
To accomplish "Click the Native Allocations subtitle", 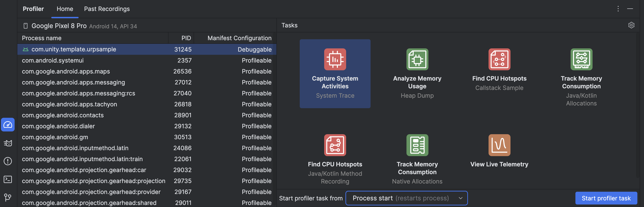I will (x=417, y=181).
